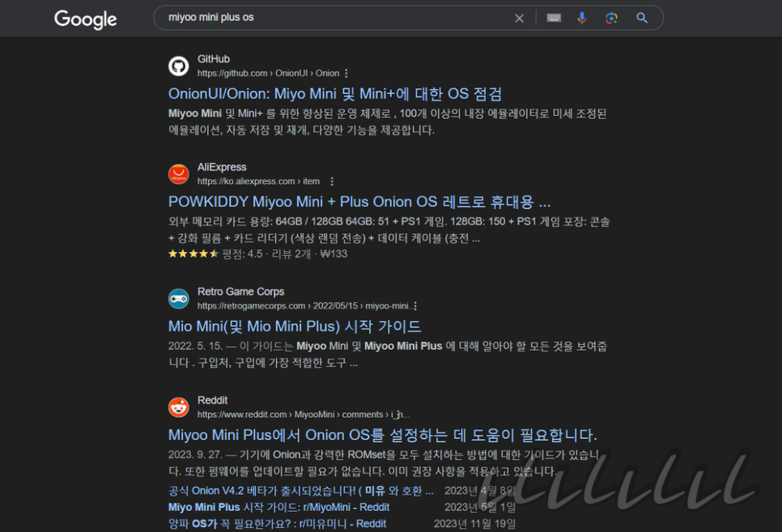Open more options for Retro Game Corps result
The image size is (782, 532).
[415, 306]
